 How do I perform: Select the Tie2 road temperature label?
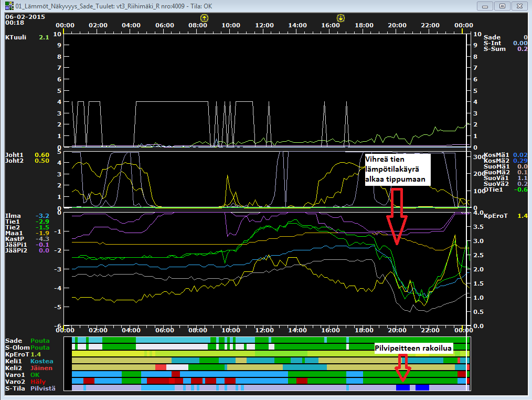13,227
